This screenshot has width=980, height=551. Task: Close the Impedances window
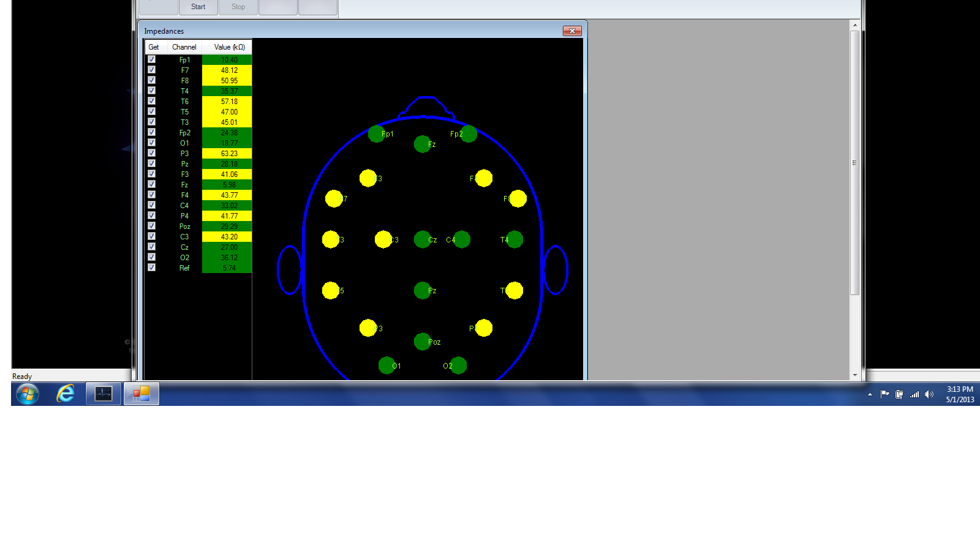(571, 31)
